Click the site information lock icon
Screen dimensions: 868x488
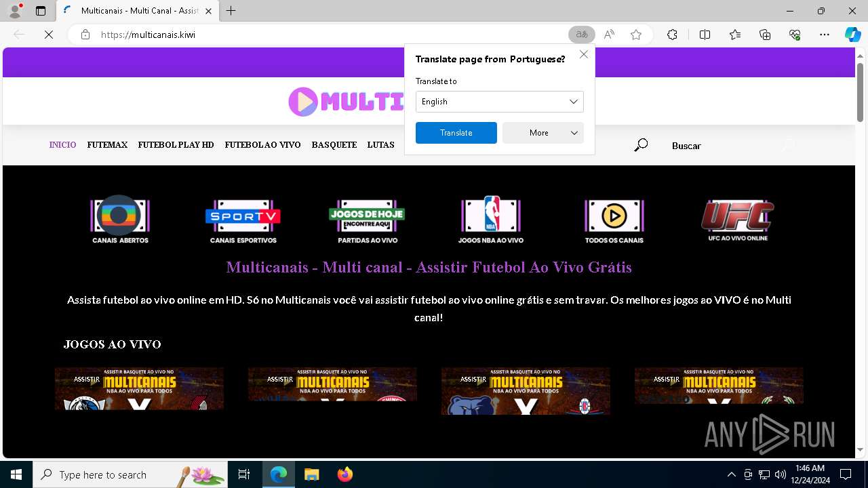(85, 35)
